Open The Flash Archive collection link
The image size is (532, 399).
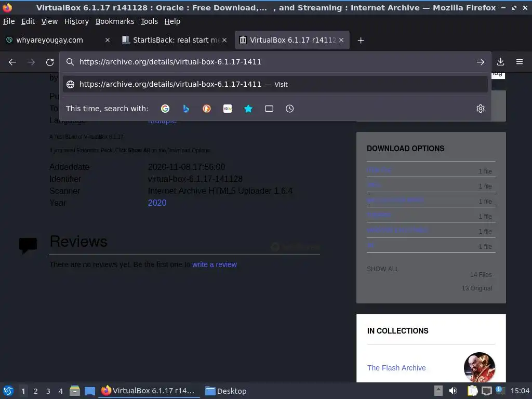(x=396, y=368)
